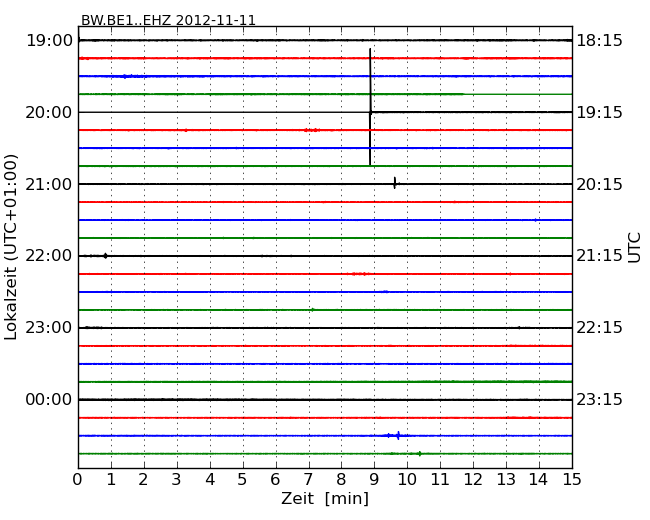Click the 18:15 UTC label
Screen dimensions: 650x520
click(x=599, y=41)
